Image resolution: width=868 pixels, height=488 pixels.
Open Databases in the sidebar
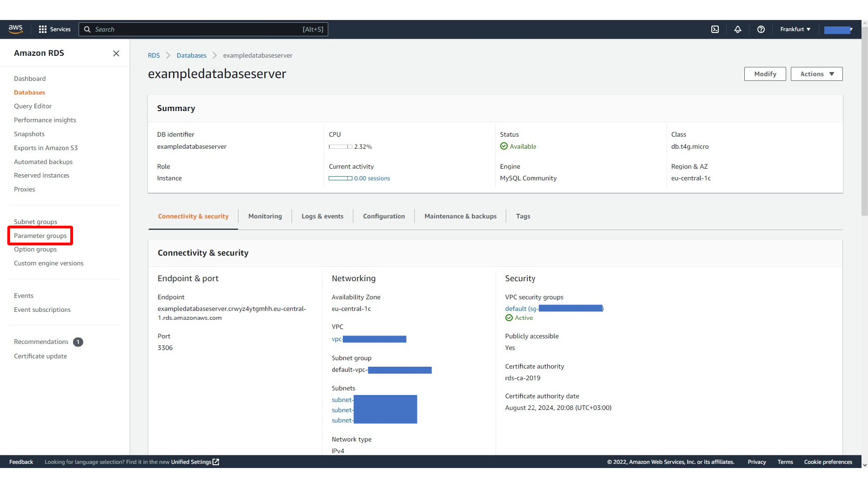pos(29,92)
